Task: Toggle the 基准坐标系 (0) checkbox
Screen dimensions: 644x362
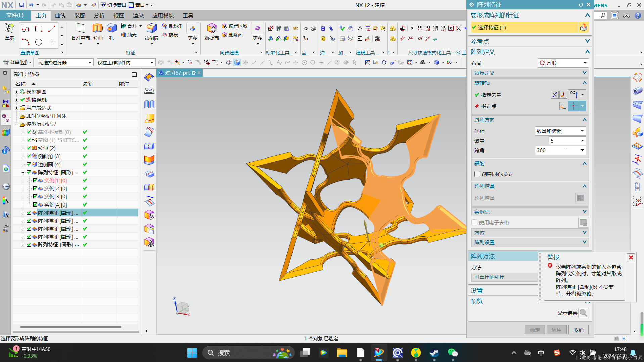Action: tap(29, 132)
